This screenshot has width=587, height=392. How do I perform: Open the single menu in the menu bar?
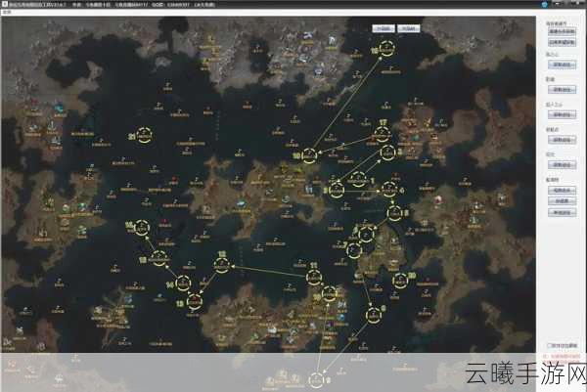7,12
